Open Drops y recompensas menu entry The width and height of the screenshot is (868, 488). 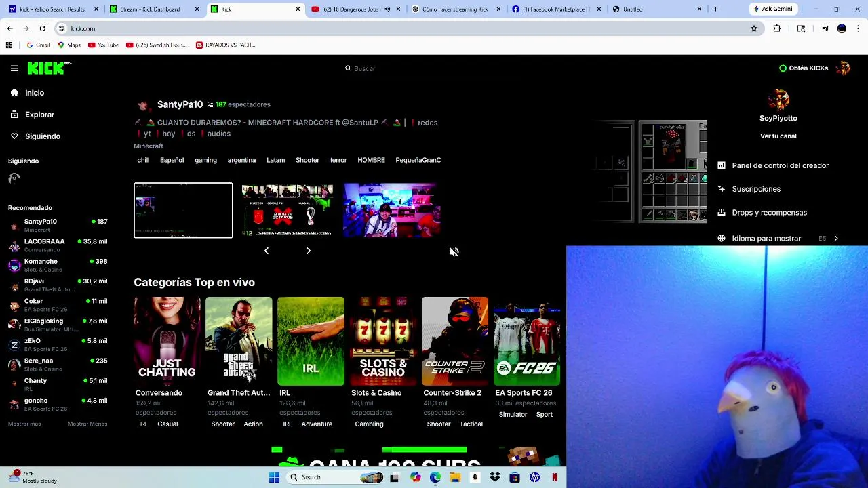tap(769, 213)
